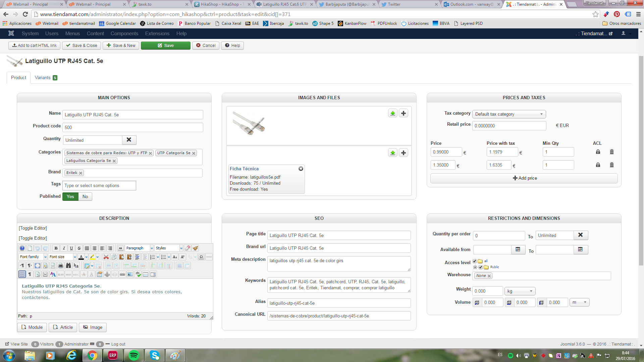The width and height of the screenshot is (644, 362).
Task: Open the Tax category dropdown
Action: (508, 114)
